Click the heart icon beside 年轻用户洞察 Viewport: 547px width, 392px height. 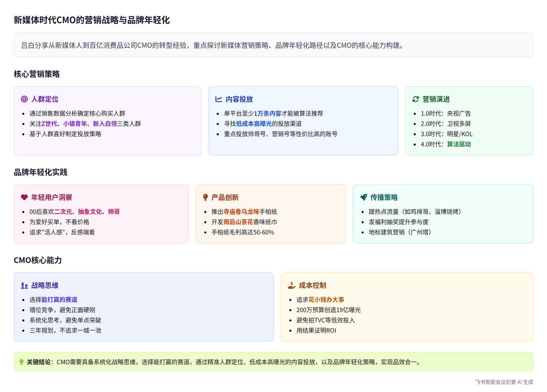[24, 197]
